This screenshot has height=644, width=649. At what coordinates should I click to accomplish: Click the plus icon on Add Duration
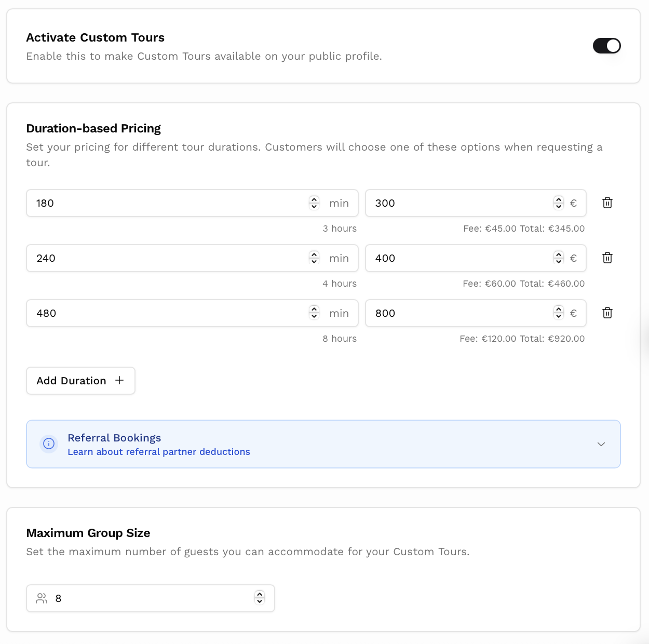coord(119,380)
